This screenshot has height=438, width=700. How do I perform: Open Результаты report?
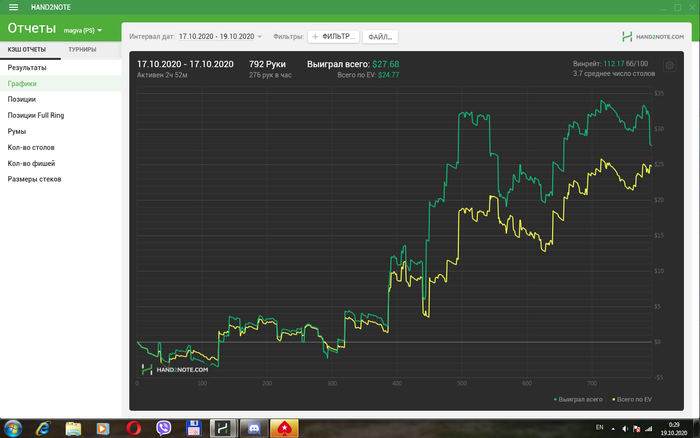coord(60,67)
